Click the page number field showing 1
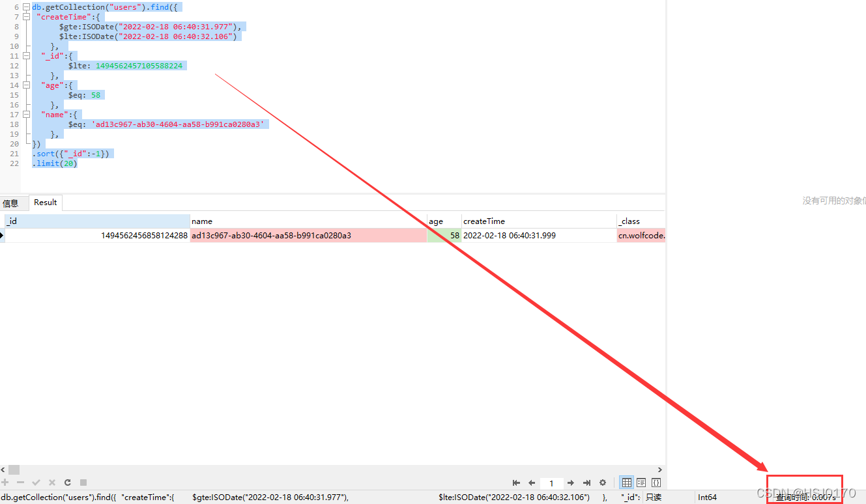 click(551, 483)
